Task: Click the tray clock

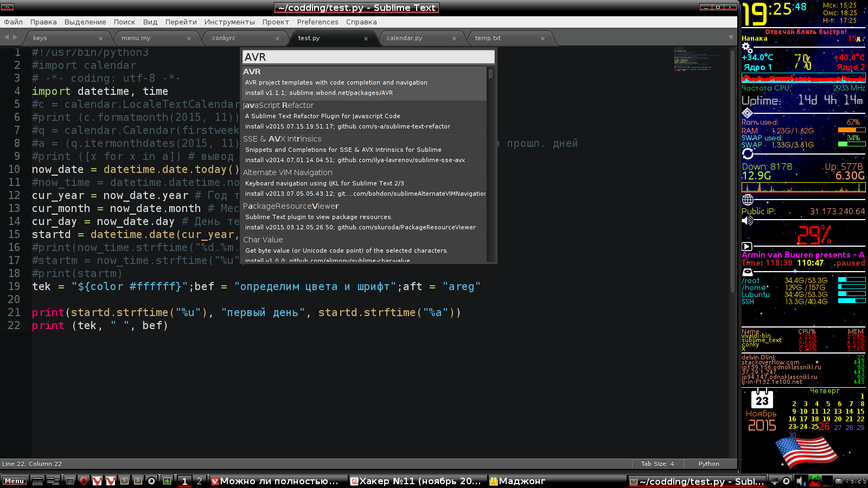Action: tap(857, 481)
